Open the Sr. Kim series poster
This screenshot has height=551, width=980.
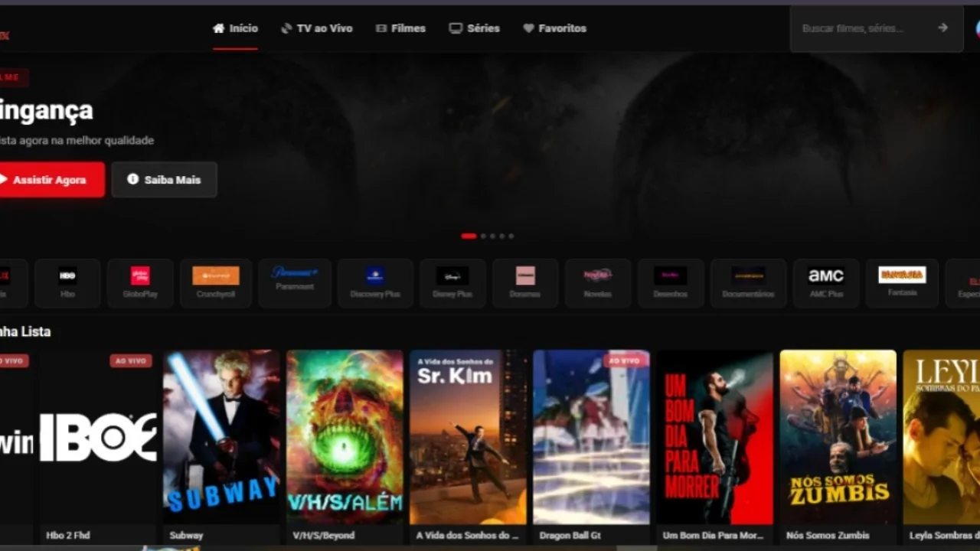pyautogui.click(x=469, y=437)
